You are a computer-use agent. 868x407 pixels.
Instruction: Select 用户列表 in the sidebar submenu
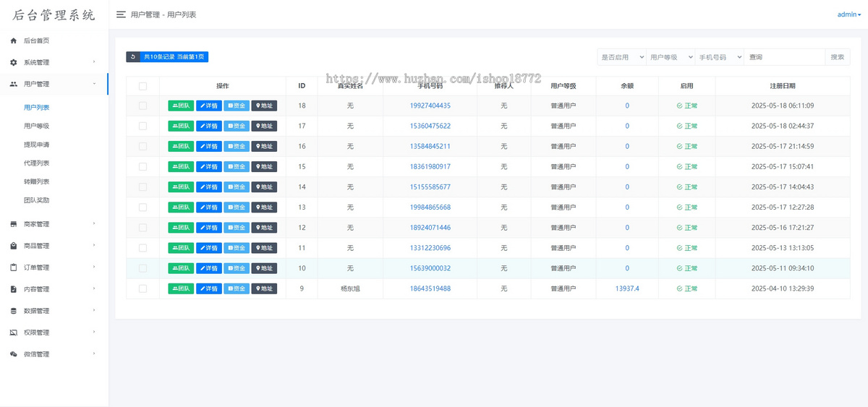(x=36, y=107)
